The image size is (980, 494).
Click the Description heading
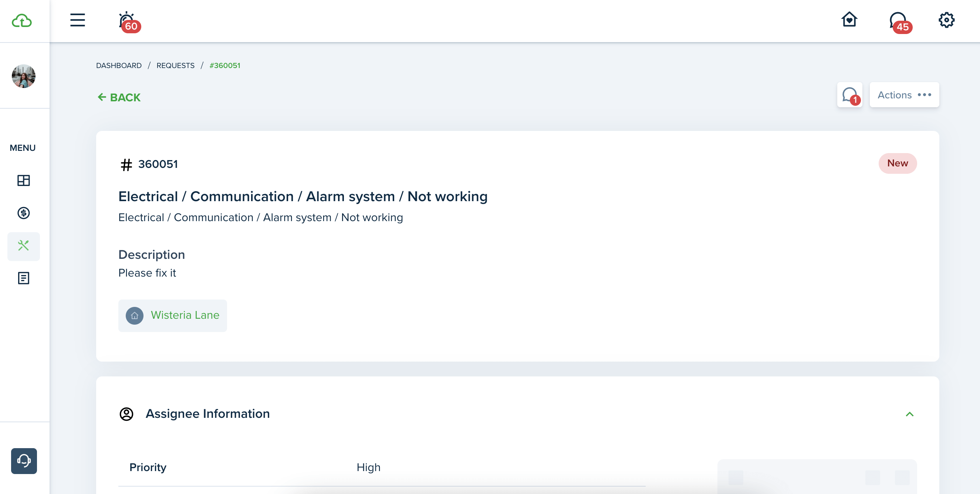coord(151,255)
